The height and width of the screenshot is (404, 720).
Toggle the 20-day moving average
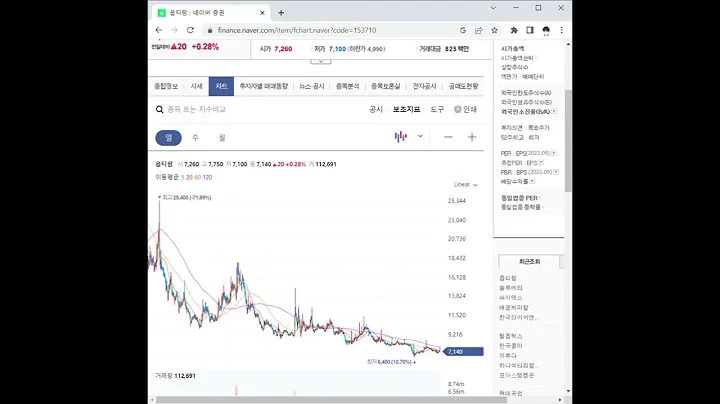coord(189,177)
